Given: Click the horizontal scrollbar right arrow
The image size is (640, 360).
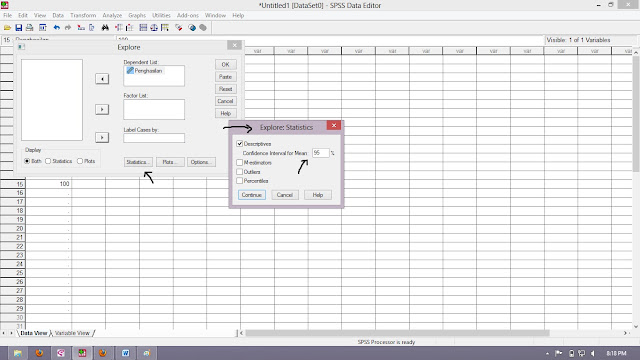Looking at the screenshot, I should coord(625,333).
